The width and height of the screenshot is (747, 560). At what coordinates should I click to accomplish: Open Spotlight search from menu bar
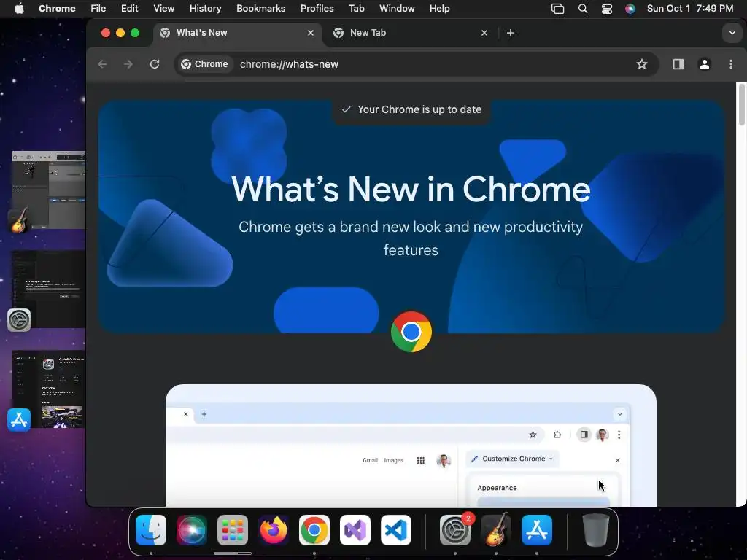tap(583, 9)
